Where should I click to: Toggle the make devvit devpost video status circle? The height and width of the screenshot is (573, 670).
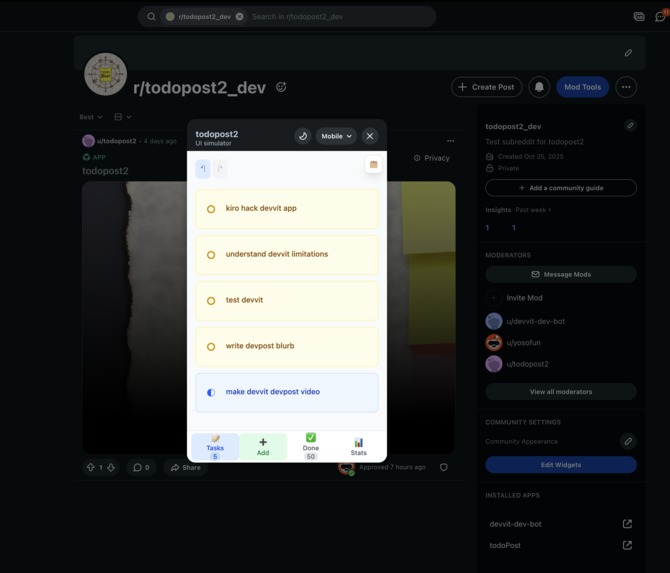(211, 392)
